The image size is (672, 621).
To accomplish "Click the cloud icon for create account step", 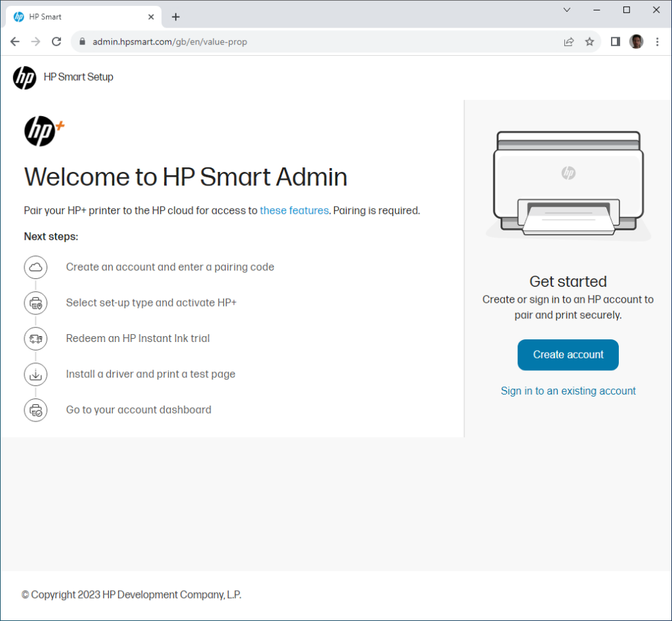I will tap(35, 267).
